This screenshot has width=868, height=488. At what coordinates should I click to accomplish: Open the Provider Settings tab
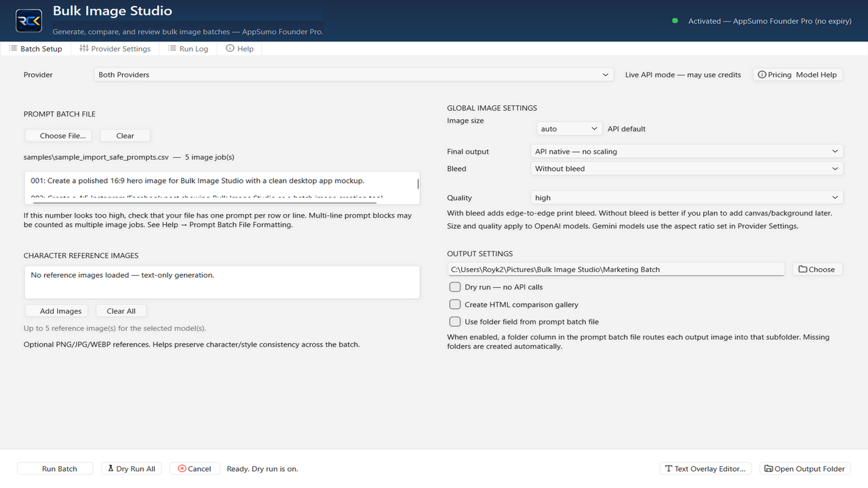click(115, 49)
